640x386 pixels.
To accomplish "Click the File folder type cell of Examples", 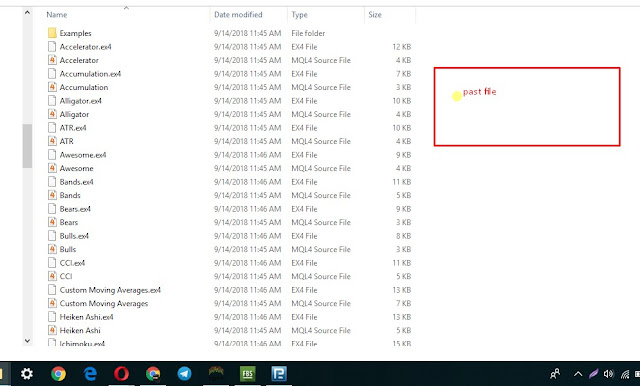I will (308, 33).
